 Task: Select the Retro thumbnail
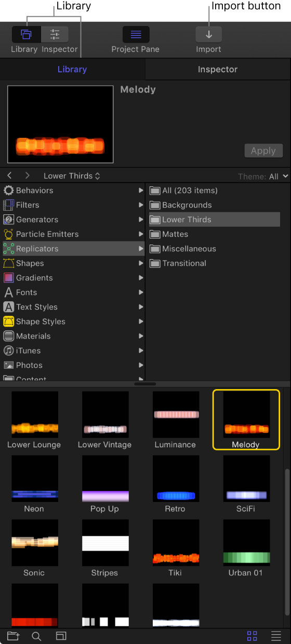176,479
